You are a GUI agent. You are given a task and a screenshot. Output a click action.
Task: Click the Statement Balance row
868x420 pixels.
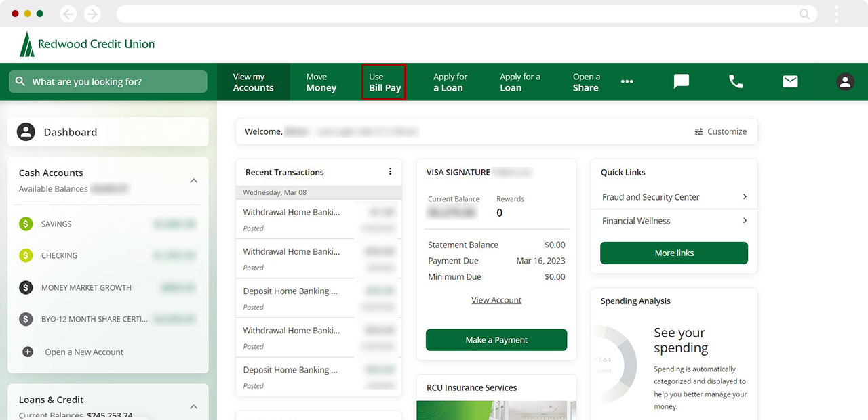click(496, 245)
